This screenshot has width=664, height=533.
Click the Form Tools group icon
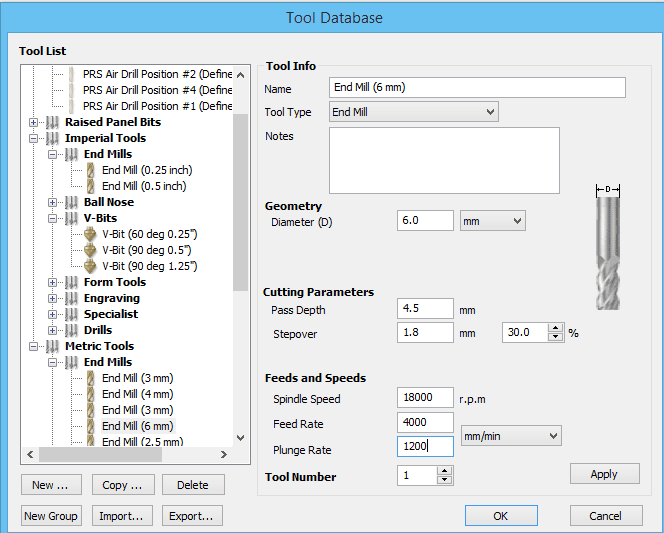tap(71, 282)
